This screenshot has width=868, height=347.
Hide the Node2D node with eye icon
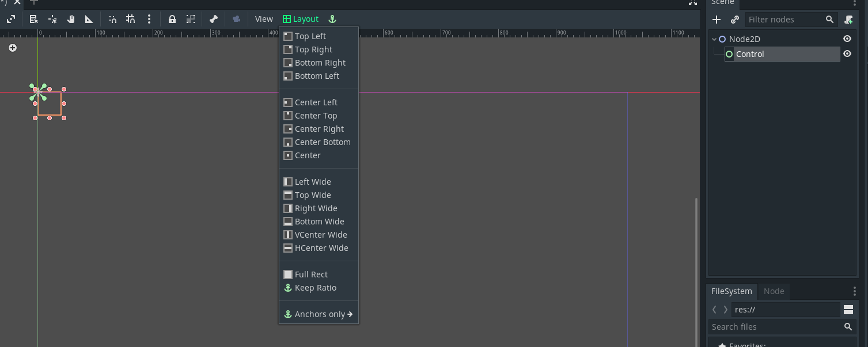(x=847, y=38)
